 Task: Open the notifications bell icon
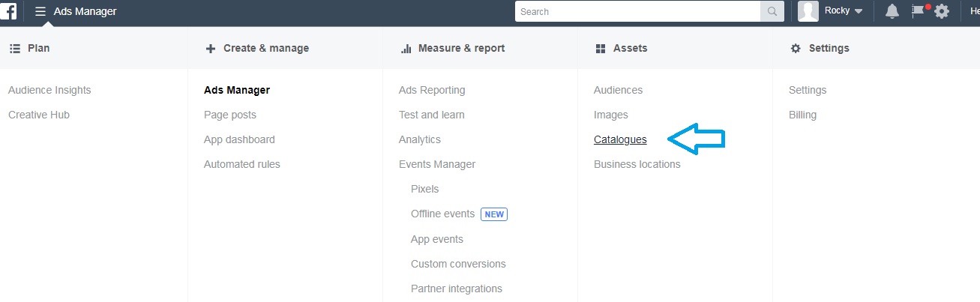[x=892, y=11]
